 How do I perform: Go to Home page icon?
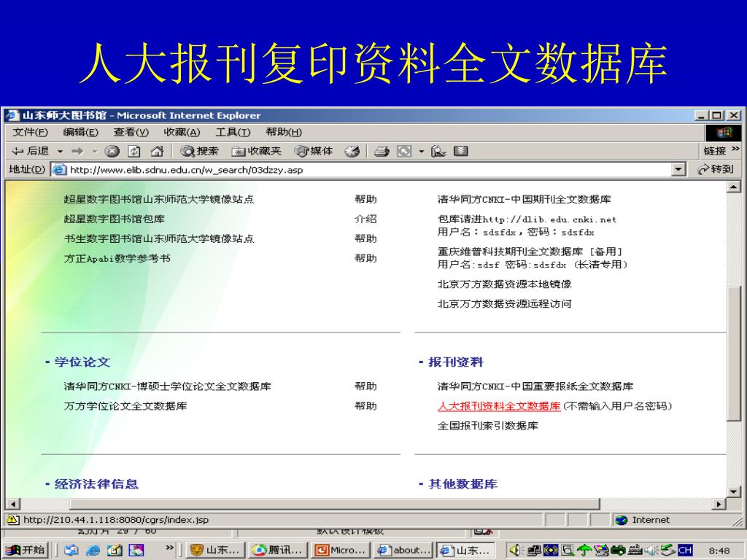tap(157, 152)
